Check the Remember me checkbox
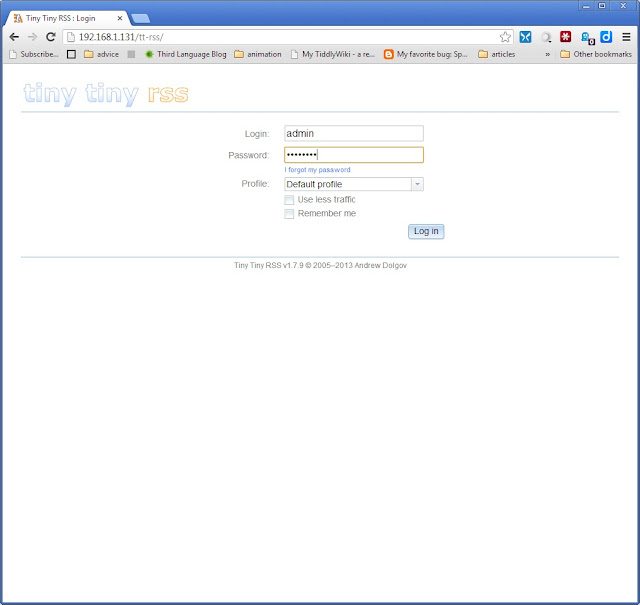 point(289,214)
